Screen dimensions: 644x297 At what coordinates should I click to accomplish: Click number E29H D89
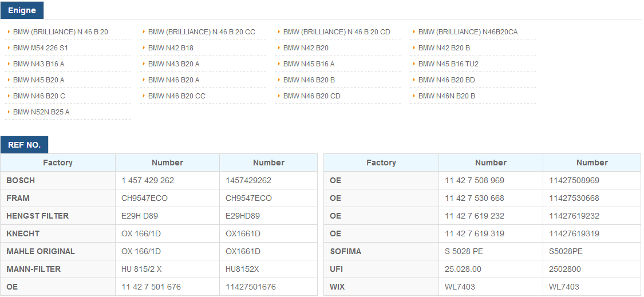tap(140, 216)
